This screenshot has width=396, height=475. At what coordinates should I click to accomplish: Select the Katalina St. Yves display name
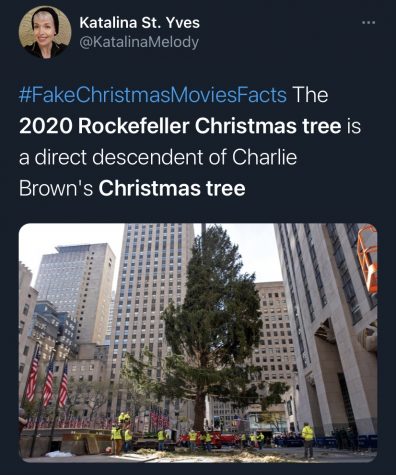point(140,23)
